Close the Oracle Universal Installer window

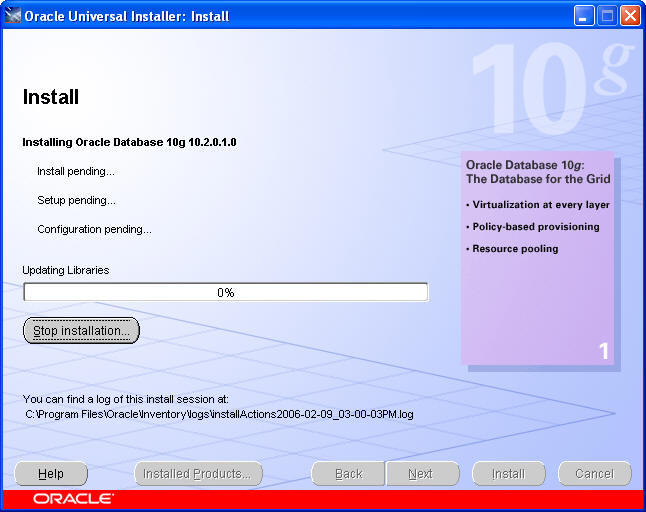[x=630, y=16]
